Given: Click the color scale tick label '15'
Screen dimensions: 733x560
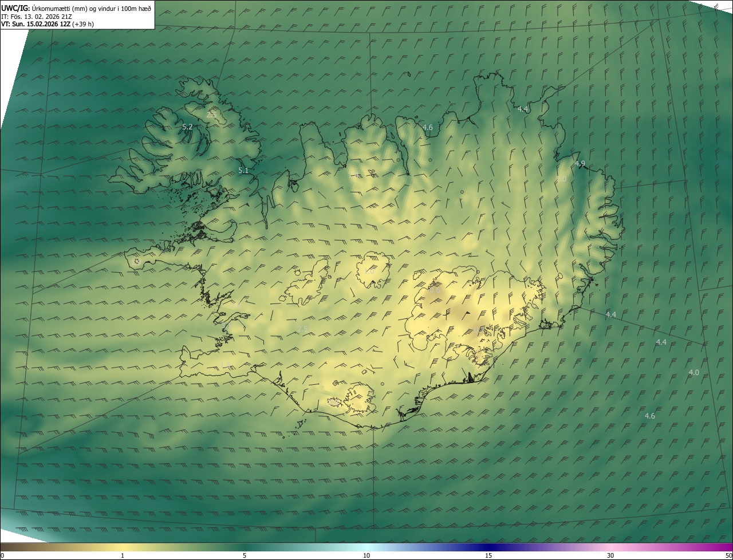Looking at the screenshot, I should 488,555.
